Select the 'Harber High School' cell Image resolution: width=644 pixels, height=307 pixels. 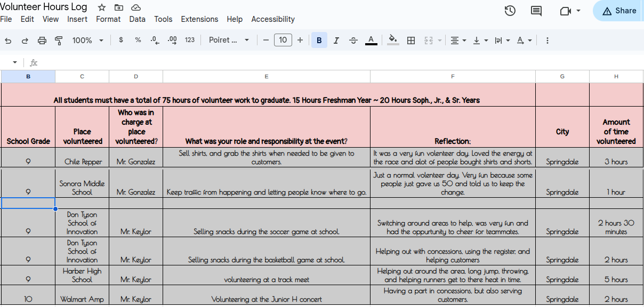click(82, 275)
